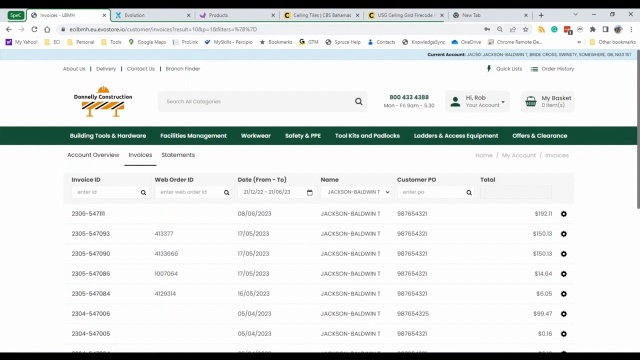Open the Chrome three-dot menu

point(631,29)
